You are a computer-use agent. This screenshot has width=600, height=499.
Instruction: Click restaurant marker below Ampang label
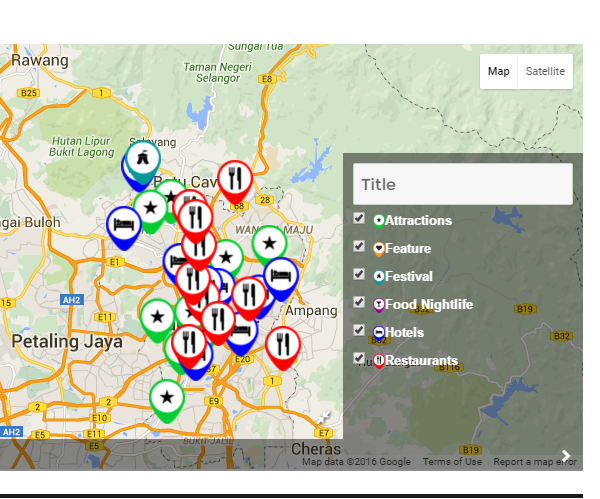[283, 345]
